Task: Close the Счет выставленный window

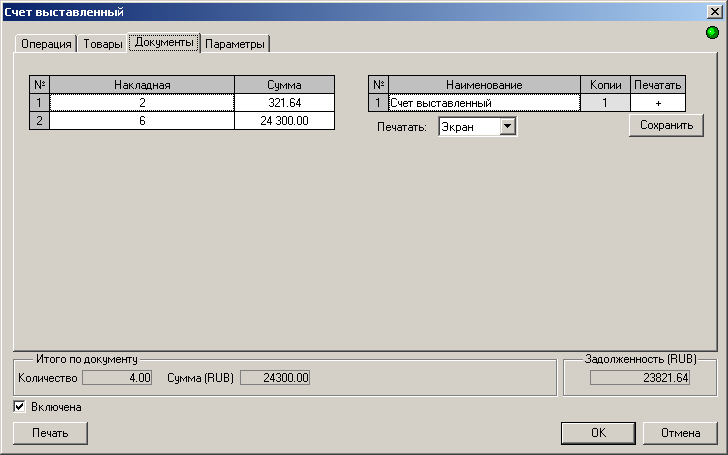Action: [714, 12]
